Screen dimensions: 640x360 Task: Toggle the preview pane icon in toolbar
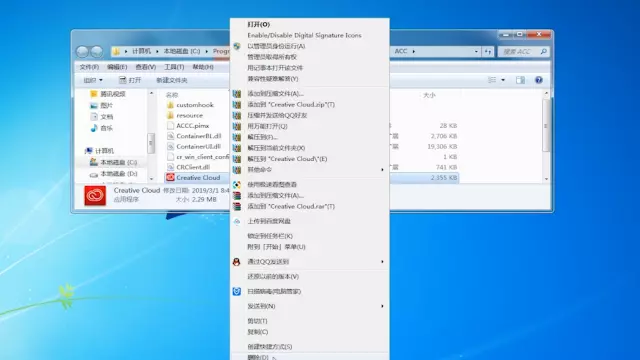[520, 80]
